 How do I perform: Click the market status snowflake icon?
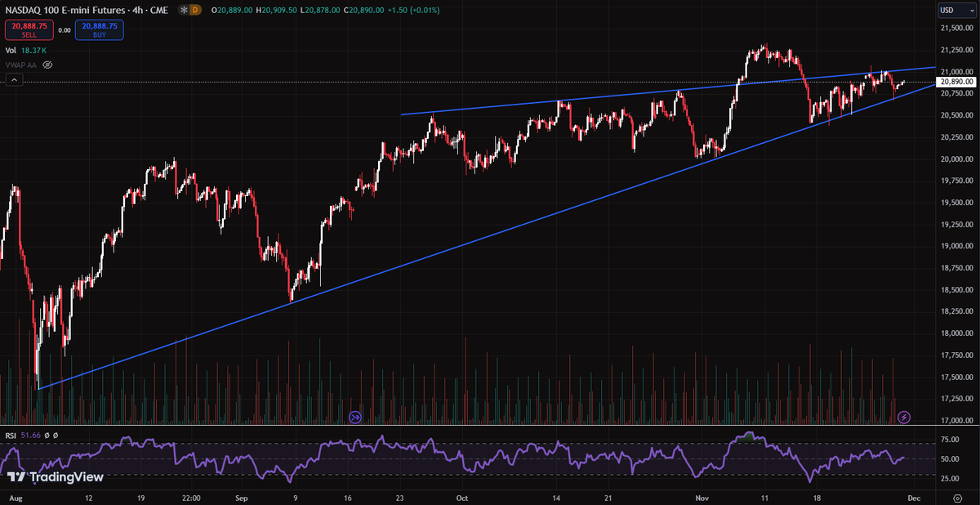(182, 10)
